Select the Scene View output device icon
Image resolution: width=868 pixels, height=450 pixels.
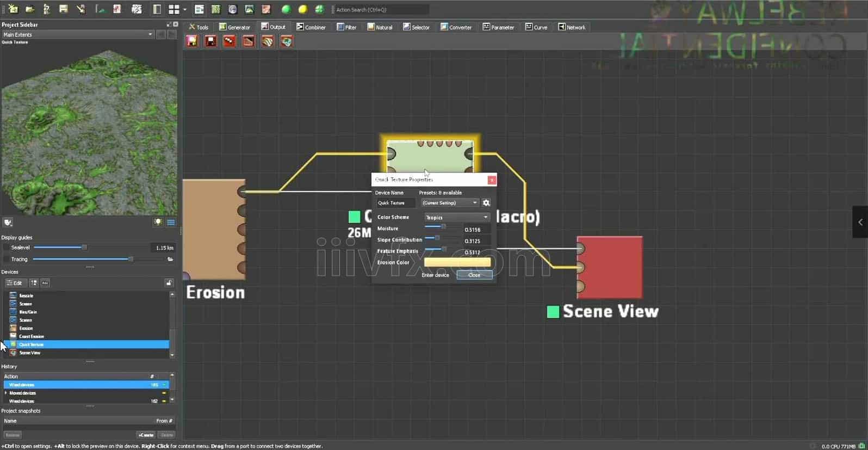[x=287, y=41]
